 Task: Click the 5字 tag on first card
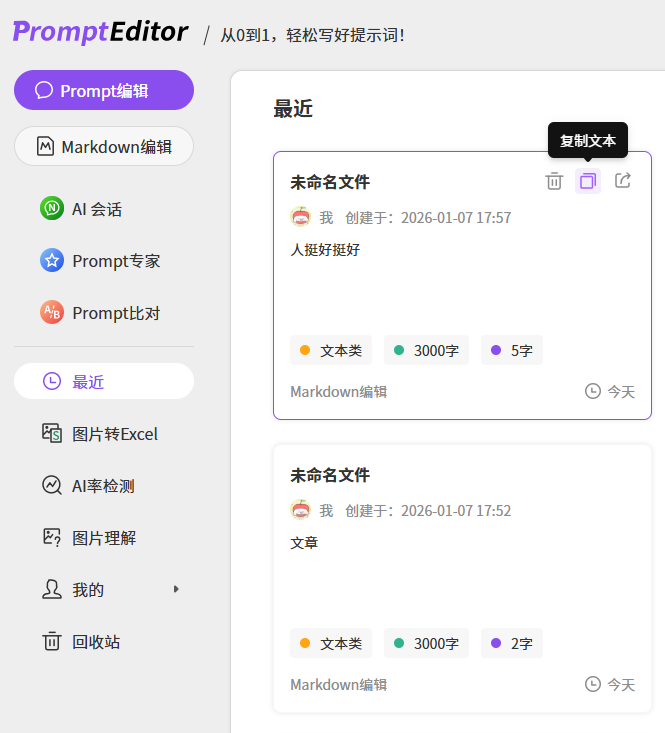[x=511, y=351]
